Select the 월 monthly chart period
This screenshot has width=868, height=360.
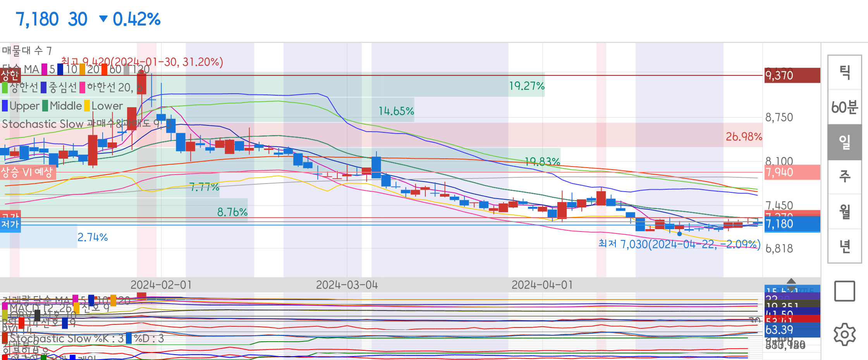[844, 212]
